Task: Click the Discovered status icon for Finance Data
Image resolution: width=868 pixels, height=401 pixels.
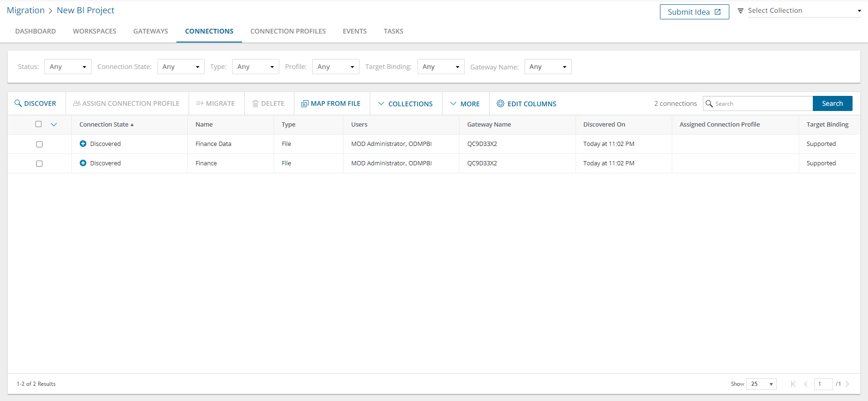Action: click(x=83, y=144)
